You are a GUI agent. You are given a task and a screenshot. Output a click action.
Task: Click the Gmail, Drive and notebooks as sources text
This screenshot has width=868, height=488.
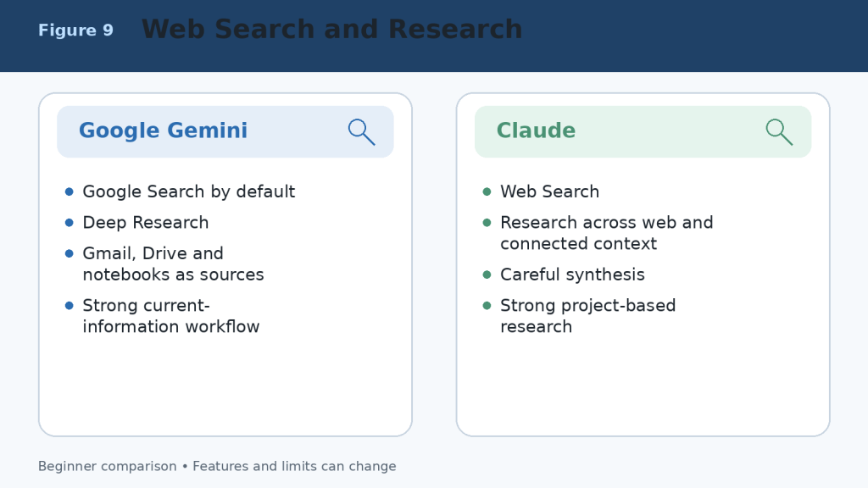(173, 264)
